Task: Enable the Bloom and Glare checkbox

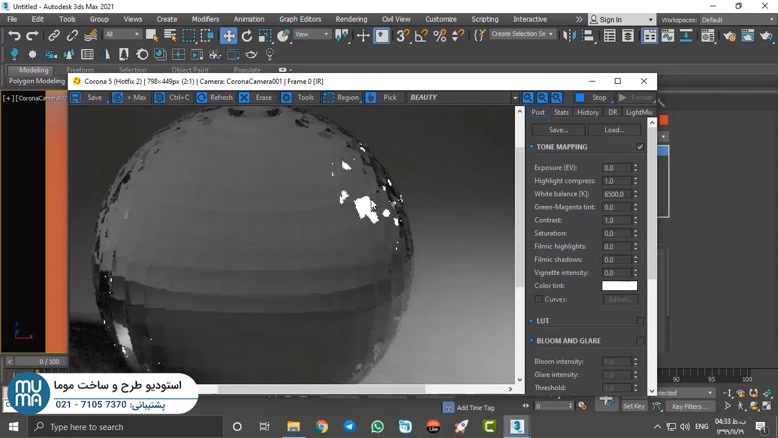Action: coord(640,341)
